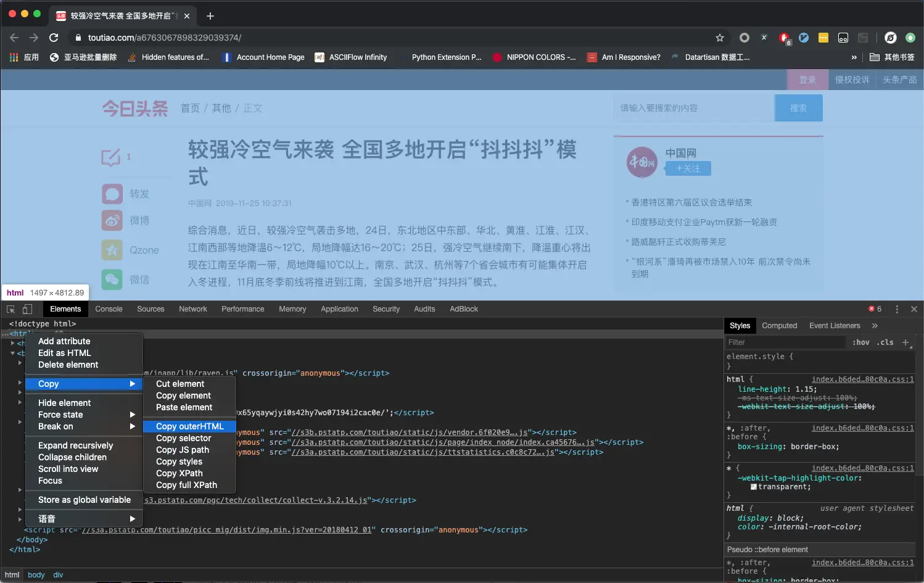The image size is (924, 583).
Task: Toggle the .cls class editor button
Action: pyautogui.click(x=885, y=342)
